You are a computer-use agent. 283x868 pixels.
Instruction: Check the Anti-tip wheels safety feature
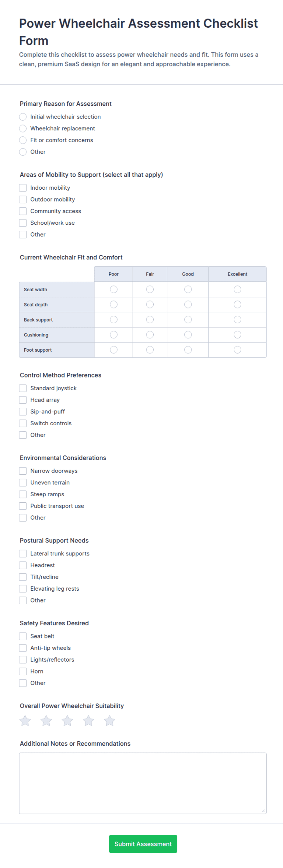[x=23, y=648]
